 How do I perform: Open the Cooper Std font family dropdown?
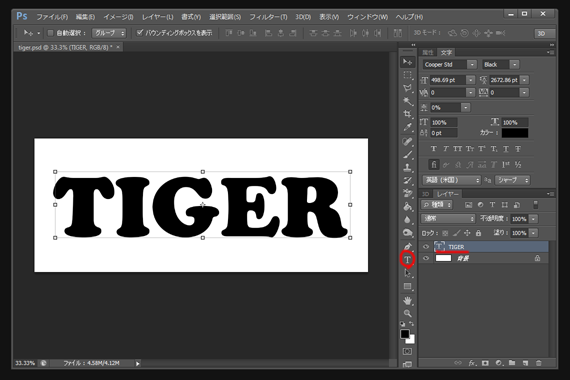pos(472,65)
